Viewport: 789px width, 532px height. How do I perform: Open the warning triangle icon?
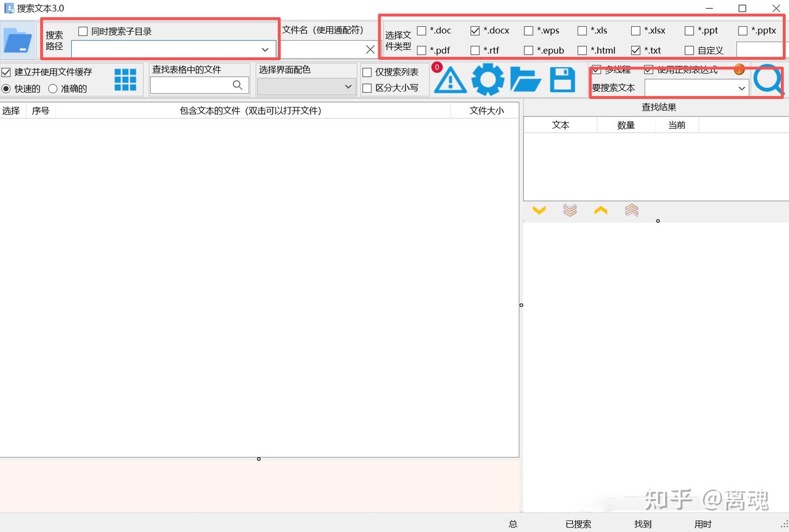point(450,80)
